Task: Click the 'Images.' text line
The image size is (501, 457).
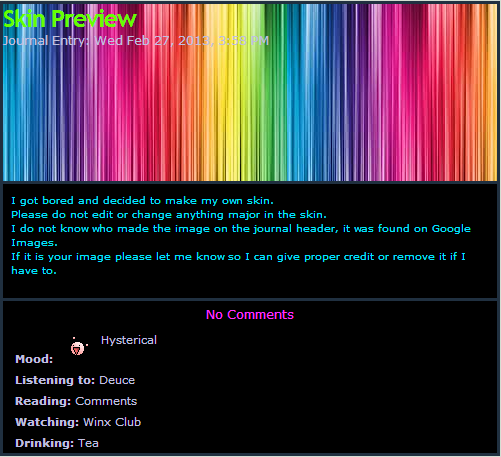Action: pyautogui.click(x=34, y=243)
